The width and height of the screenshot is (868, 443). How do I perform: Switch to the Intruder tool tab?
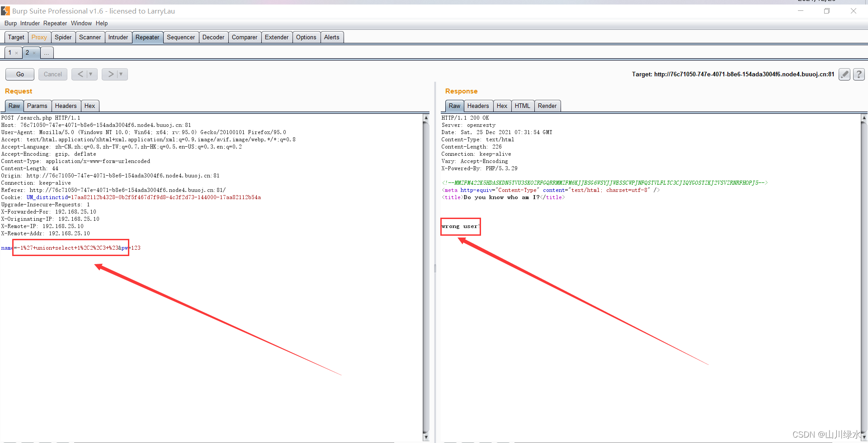[118, 37]
